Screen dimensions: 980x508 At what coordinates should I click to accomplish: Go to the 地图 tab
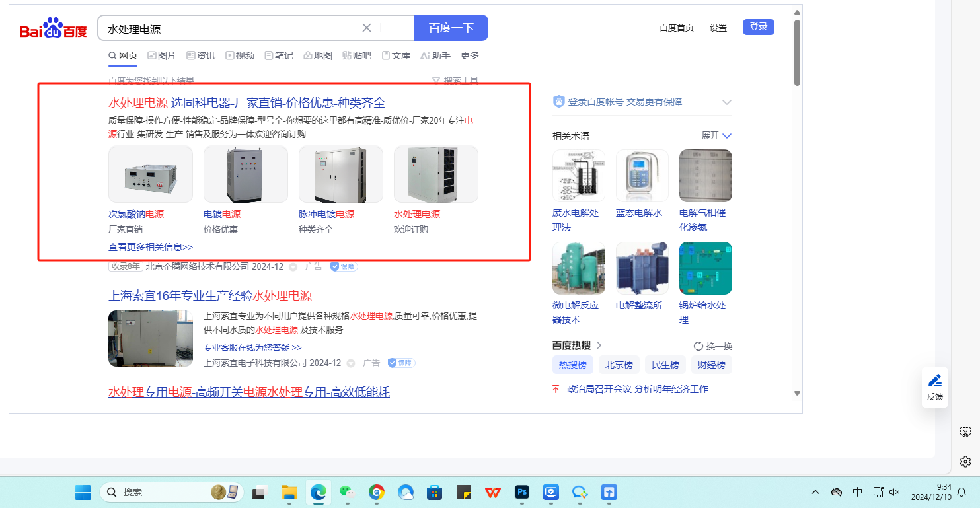[318, 55]
